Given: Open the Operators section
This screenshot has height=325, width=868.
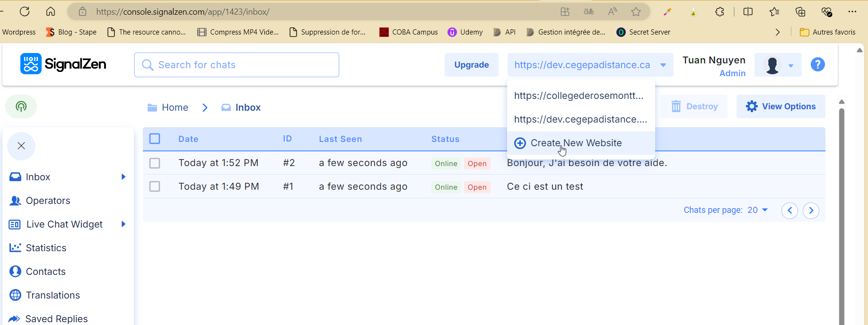Looking at the screenshot, I should click(48, 201).
